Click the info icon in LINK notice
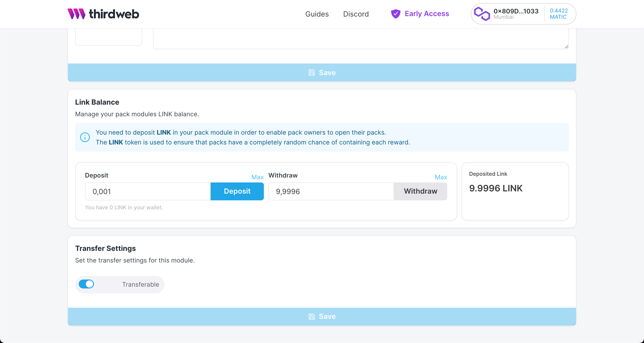This screenshot has width=644, height=343. [85, 137]
